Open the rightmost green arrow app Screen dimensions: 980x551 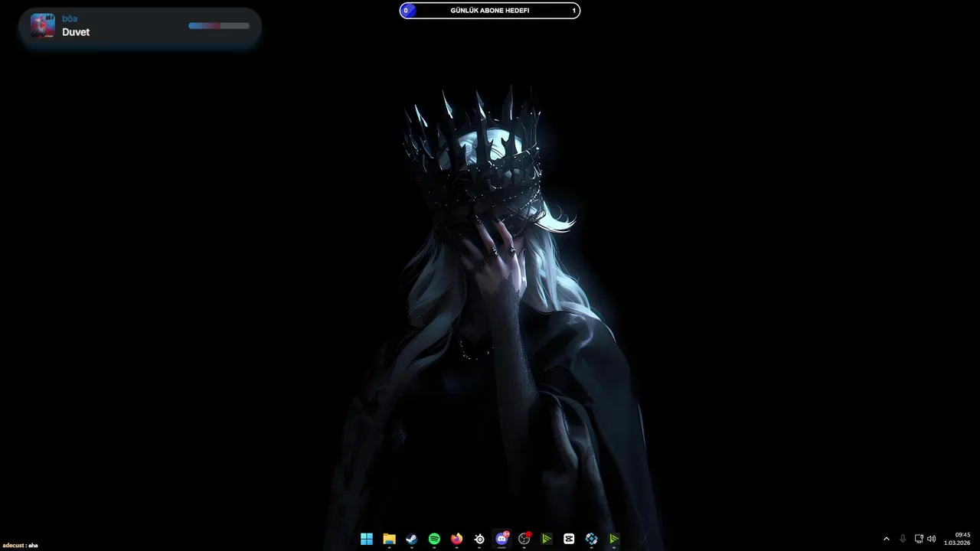click(x=614, y=539)
